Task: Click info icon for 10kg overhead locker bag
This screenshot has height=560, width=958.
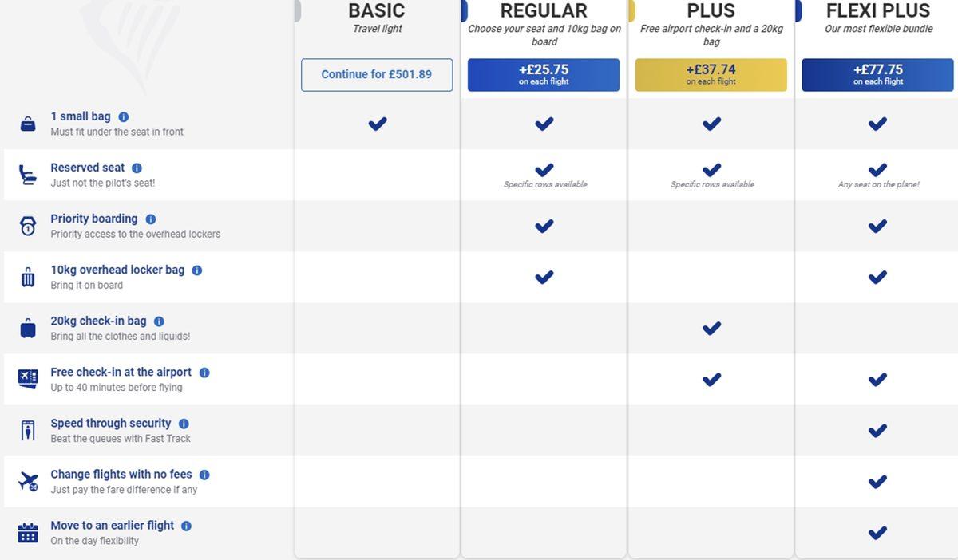Action: click(x=197, y=270)
